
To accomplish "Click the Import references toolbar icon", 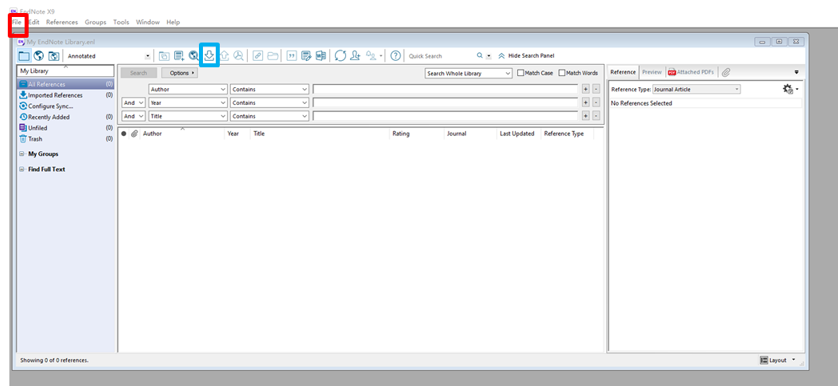I will [x=209, y=55].
